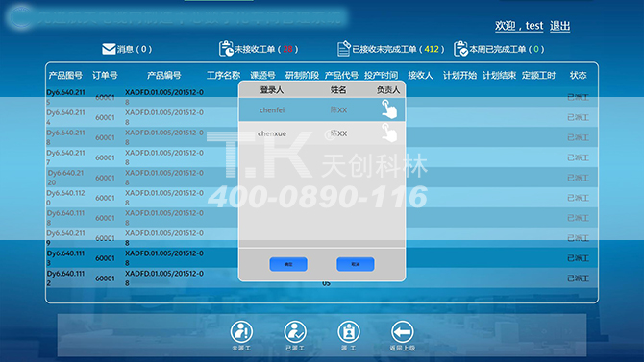644x362 pixels.
Task: Select the chenxue row in dialog
Action: pyautogui.click(x=322, y=133)
